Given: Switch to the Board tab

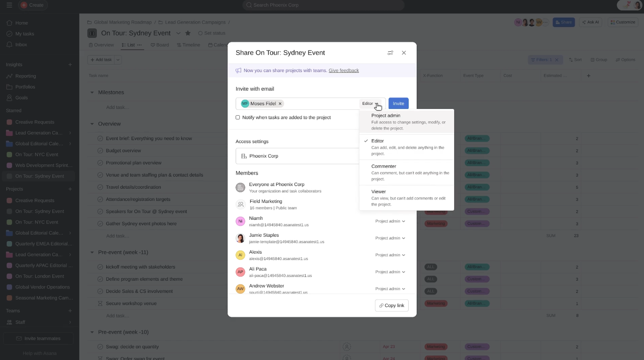Looking at the screenshot, I should pos(160,45).
